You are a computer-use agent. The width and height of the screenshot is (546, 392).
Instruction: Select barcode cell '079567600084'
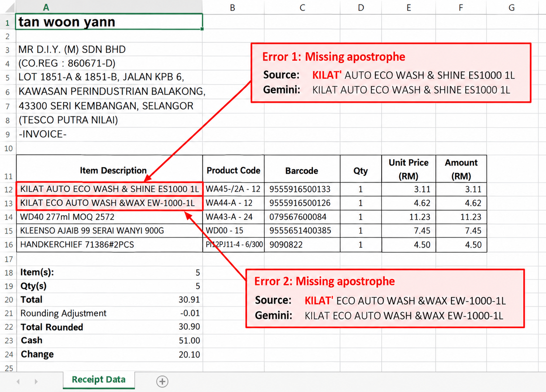(302, 217)
